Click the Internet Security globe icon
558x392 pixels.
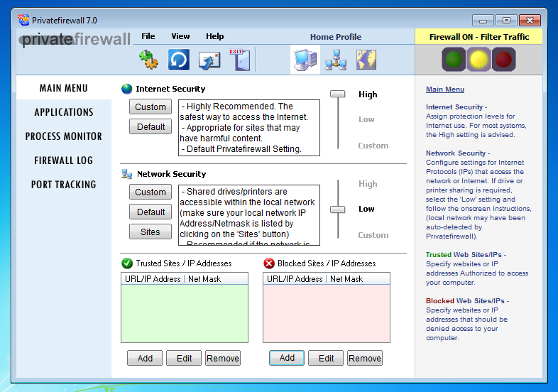pos(126,89)
